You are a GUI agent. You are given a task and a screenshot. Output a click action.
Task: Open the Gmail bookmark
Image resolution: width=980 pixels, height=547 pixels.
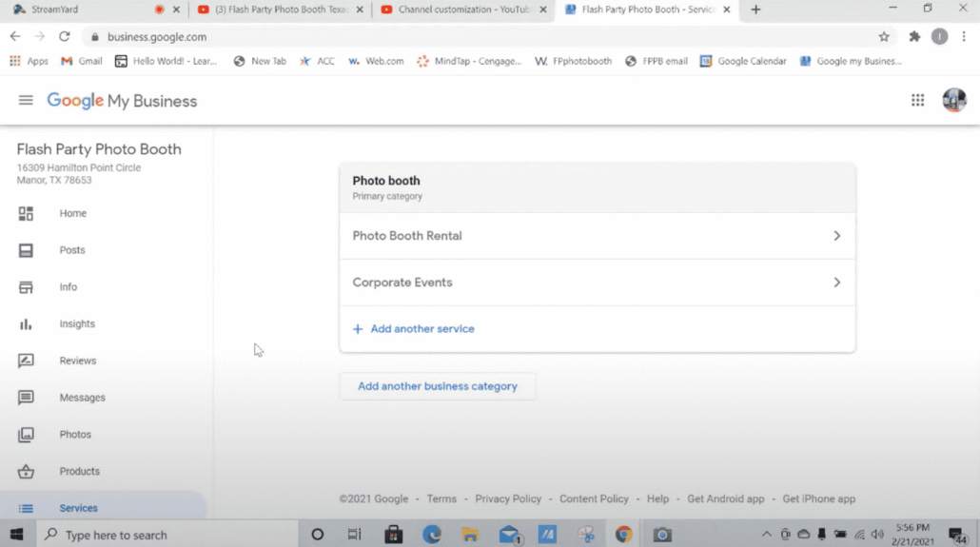[81, 61]
